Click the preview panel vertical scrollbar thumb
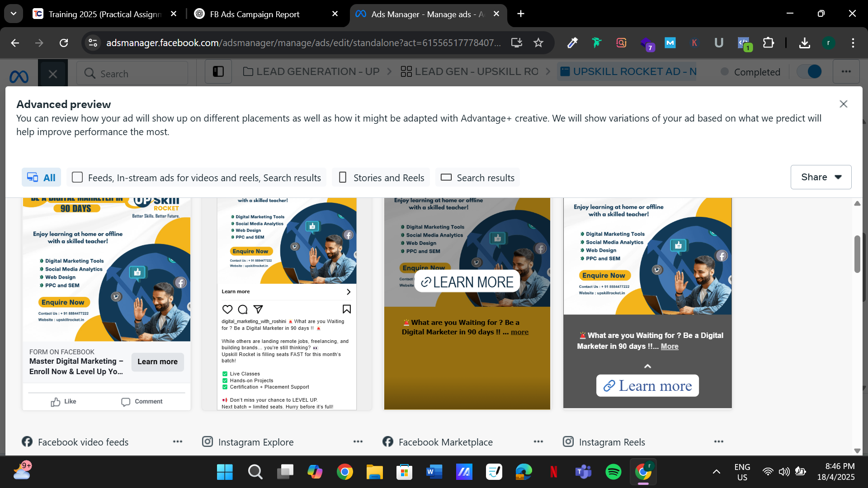The height and width of the screenshot is (488, 868). [x=857, y=253]
